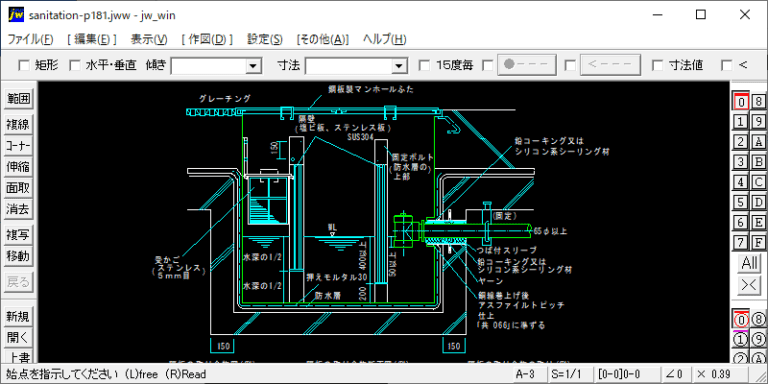
Task: Save with the 上書 overwrite button
Action: tap(19, 356)
